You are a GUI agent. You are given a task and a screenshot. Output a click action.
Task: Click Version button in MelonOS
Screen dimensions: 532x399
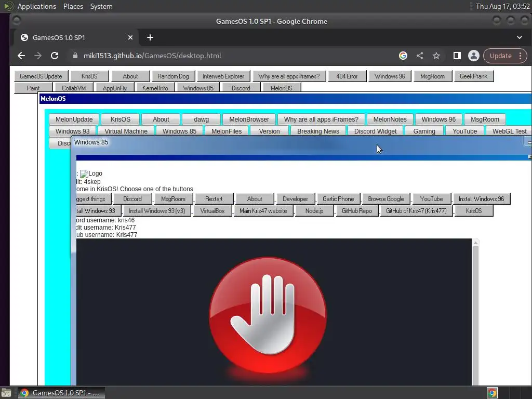pos(270,131)
